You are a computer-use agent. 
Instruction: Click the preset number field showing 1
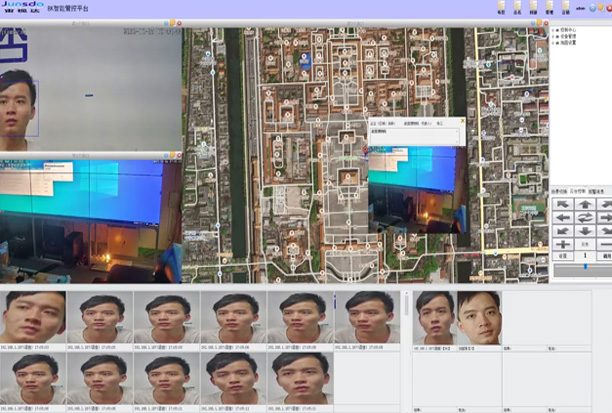[584, 256]
